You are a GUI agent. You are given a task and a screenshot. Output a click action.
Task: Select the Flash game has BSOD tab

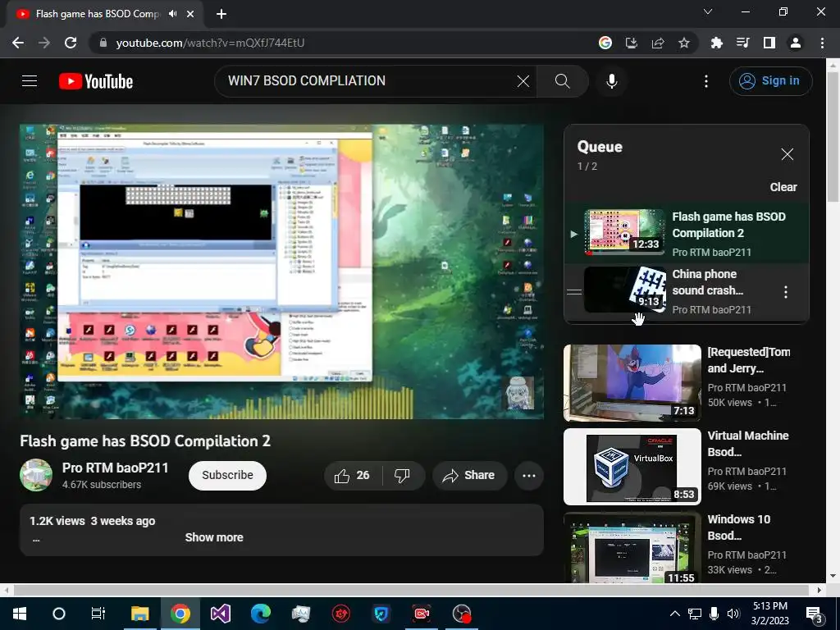point(105,14)
